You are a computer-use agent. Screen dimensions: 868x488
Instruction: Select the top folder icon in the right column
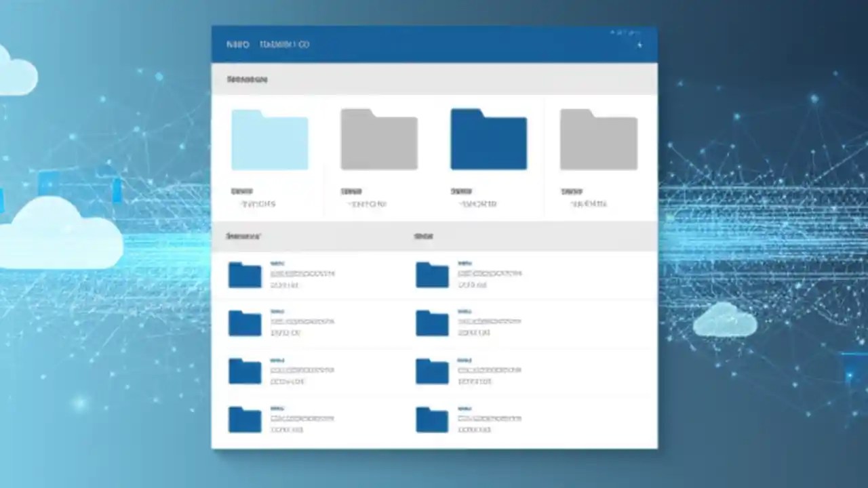coord(431,274)
